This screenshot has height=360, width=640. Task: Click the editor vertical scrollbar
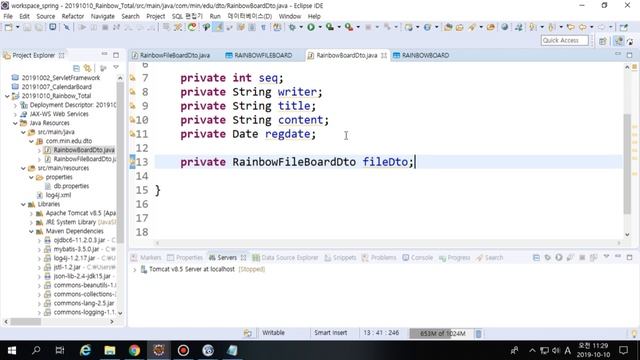pos(627,163)
